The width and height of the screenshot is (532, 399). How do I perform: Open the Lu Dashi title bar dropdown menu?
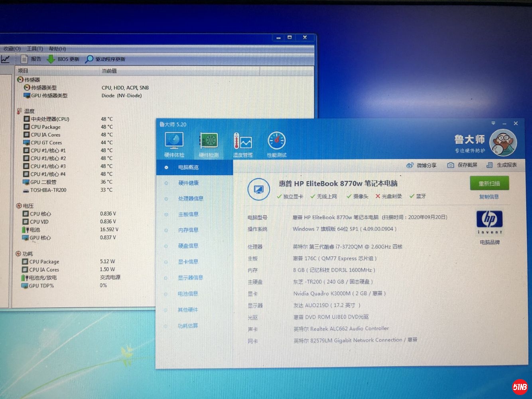coord(493,123)
